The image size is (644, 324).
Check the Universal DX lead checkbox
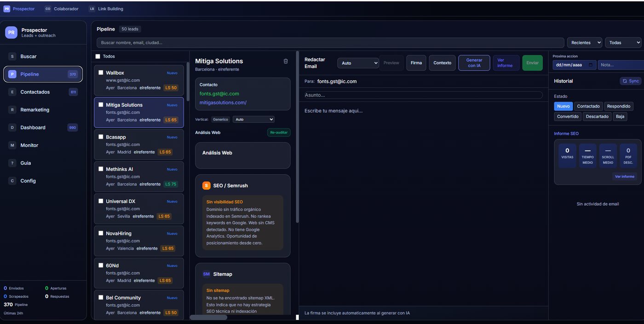point(101,201)
